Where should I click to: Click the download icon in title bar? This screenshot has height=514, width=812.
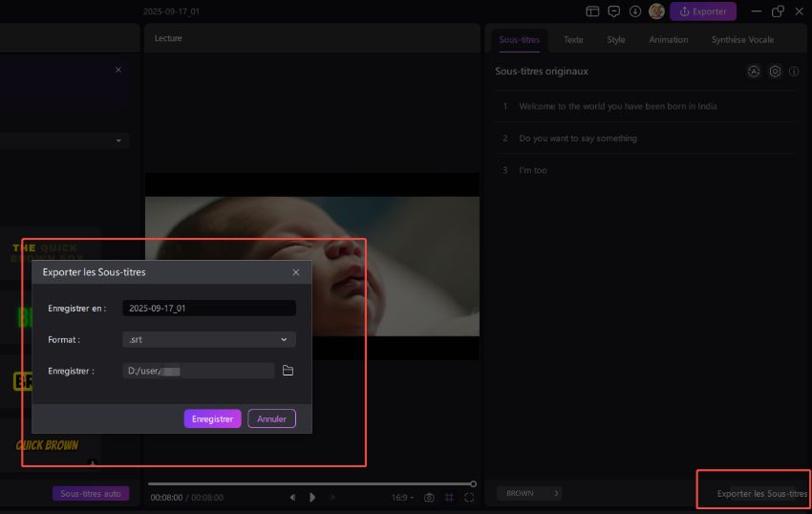635,11
